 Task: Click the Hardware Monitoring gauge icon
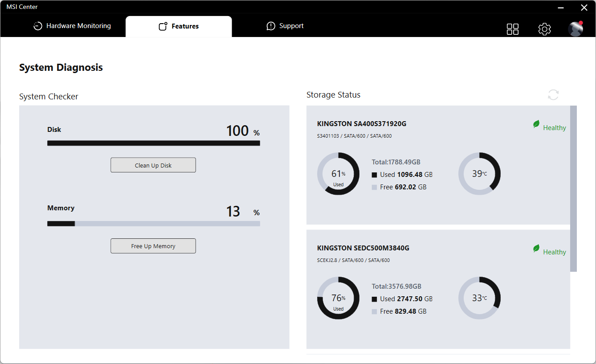point(38,26)
